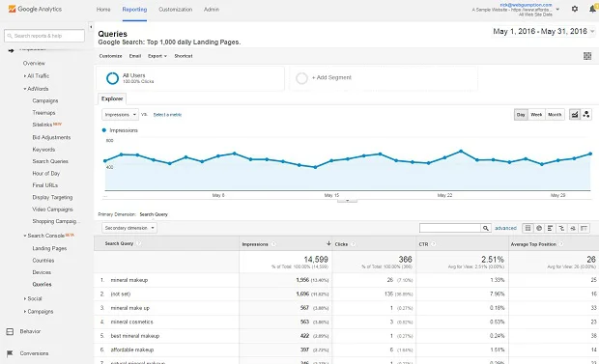This screenshot has height=364, width=599.
Task: Open the advanced filter link
Action: click(505, 228)
